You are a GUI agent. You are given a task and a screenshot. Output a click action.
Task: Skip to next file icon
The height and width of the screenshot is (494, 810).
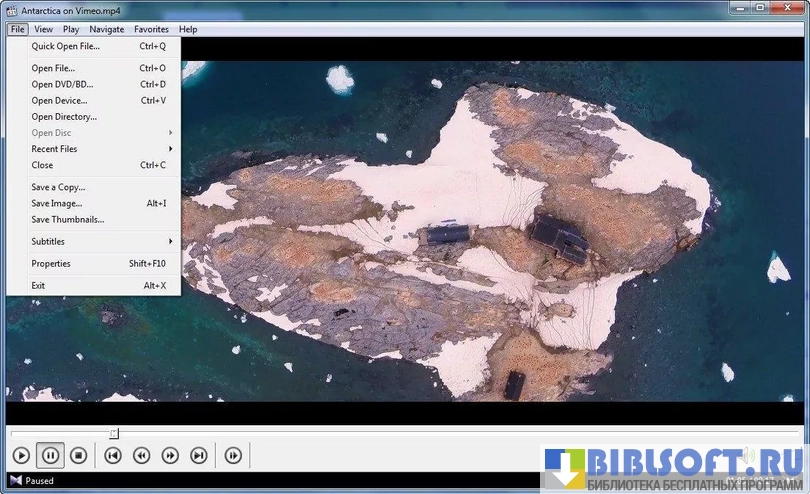[199, 456]
